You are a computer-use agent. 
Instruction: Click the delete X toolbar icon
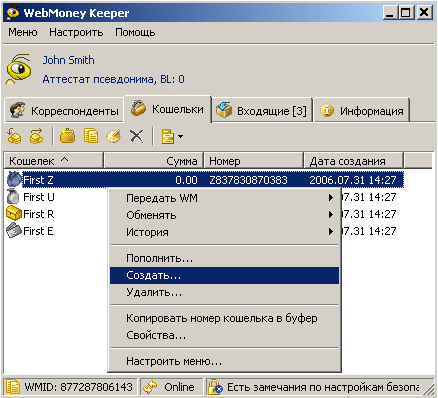[137, 136]
